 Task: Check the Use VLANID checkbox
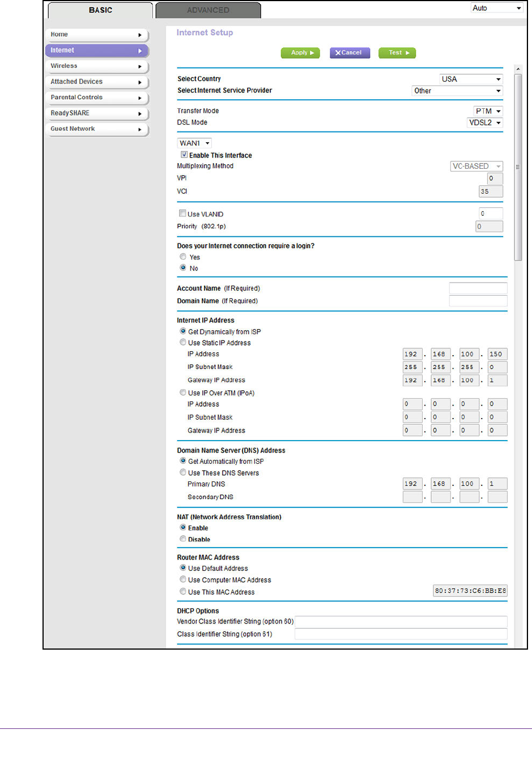tap(182, 214)
